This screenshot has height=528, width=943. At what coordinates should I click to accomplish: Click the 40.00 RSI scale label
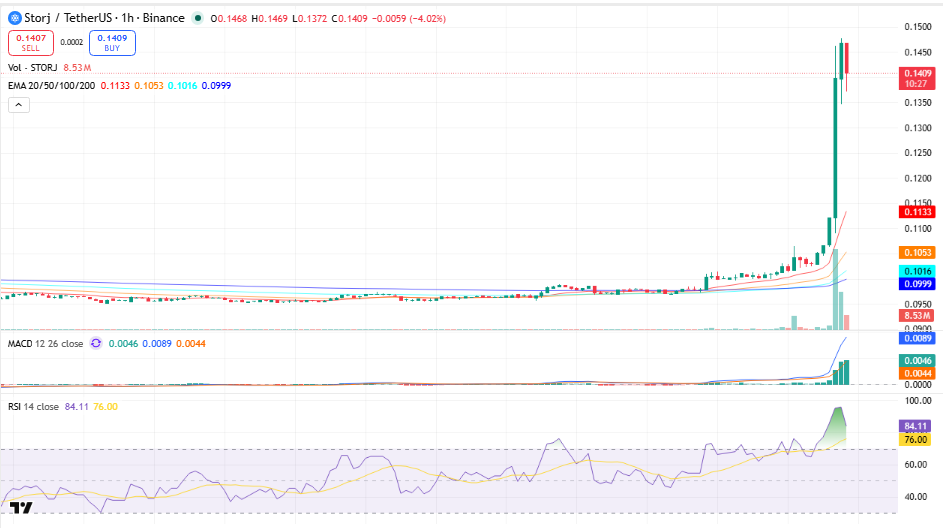tap(918, 497)
